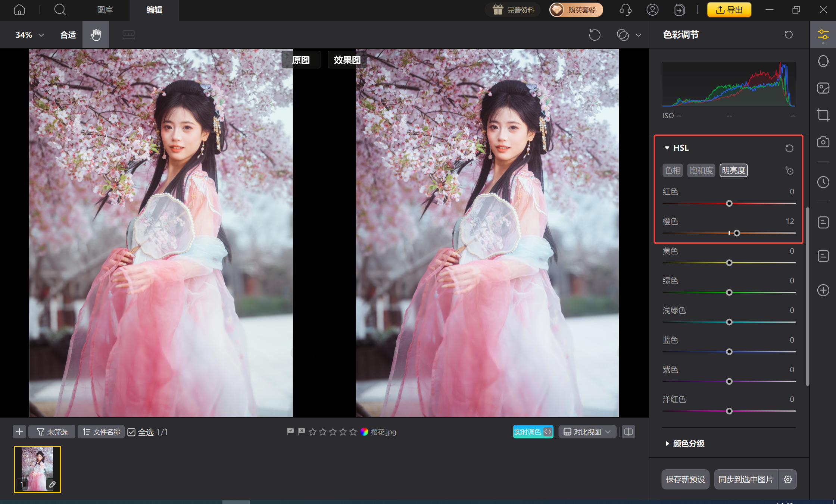Switch to the 图库 tab
This screenshot has width=836, height=504.
click(x=105, y=10)
